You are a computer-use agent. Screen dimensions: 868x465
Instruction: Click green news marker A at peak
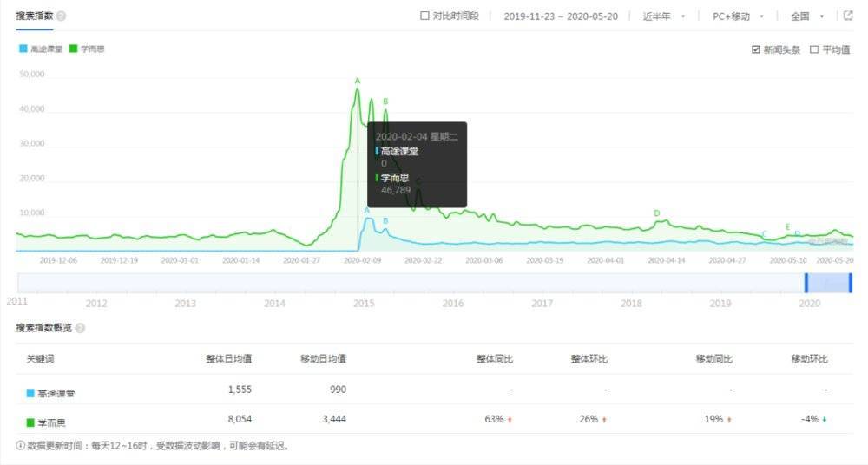coord(358,82)
